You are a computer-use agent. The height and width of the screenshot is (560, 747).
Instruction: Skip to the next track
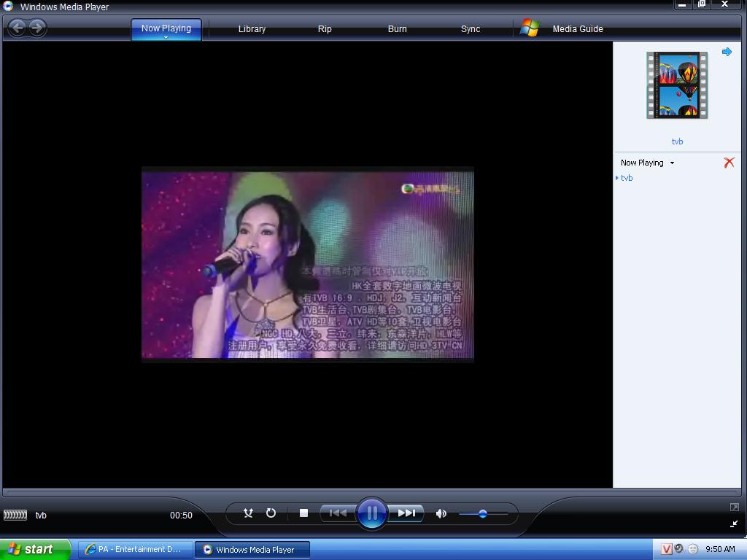coord(406,513)
